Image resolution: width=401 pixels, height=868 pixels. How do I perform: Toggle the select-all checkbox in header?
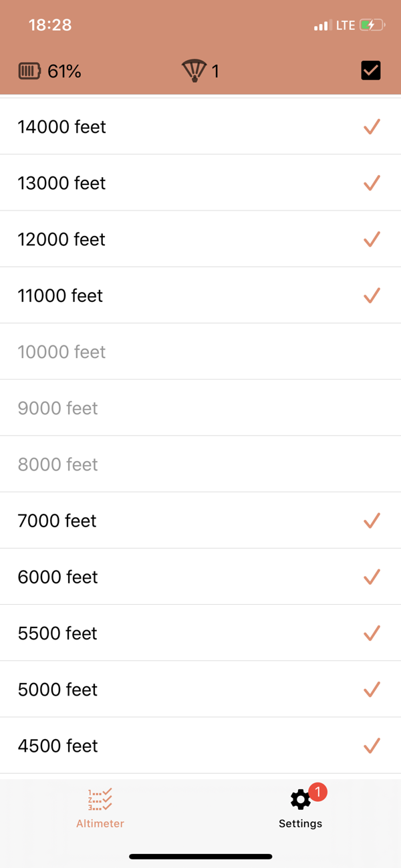[x=371, y=70]
